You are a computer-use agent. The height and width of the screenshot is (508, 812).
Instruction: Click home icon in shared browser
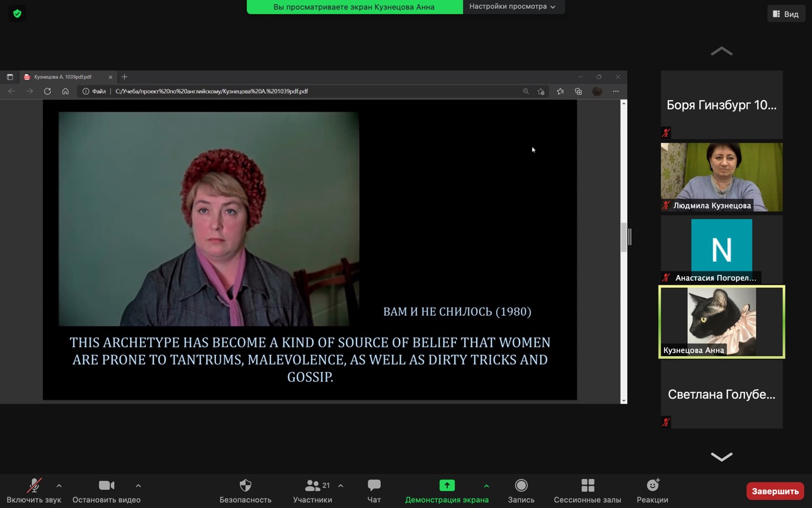tap(65, 91)
